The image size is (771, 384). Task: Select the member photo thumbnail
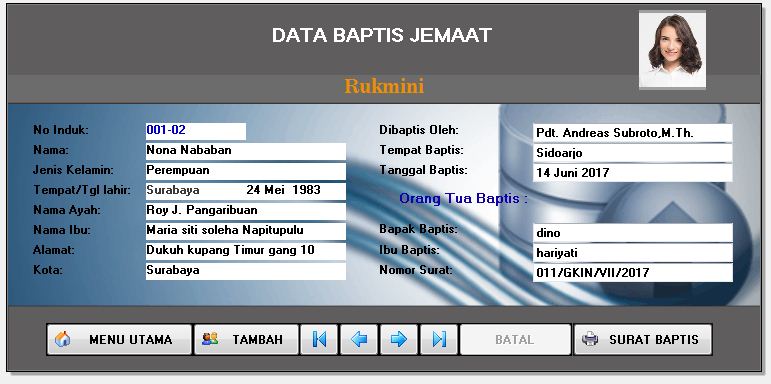point(673,50)
